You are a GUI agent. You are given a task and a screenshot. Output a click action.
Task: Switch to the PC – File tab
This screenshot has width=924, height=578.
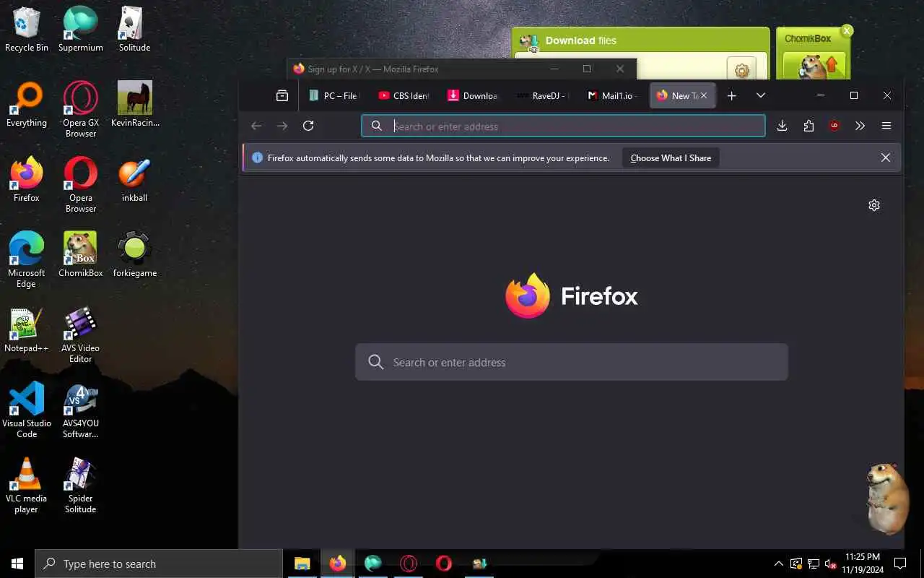pos(333,95)
